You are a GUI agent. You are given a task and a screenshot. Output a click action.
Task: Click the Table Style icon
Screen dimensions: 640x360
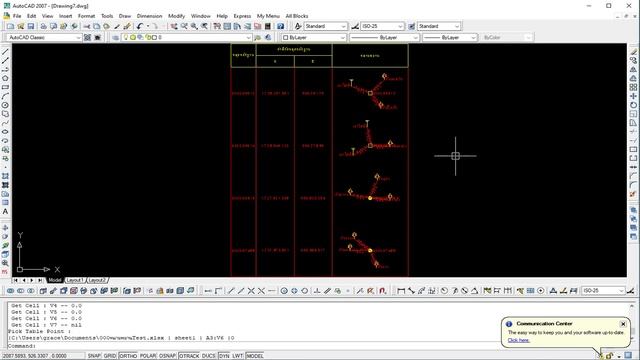[x=411, y=26]
